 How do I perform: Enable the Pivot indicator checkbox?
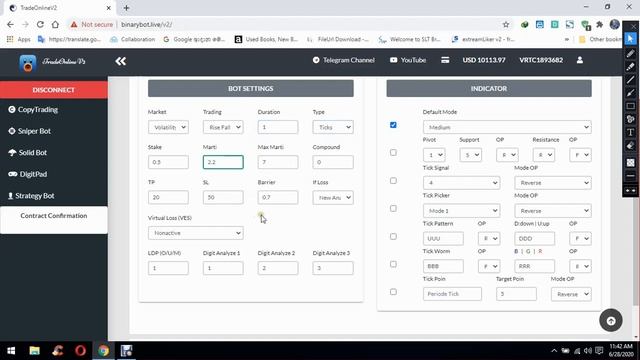(393, 153)
